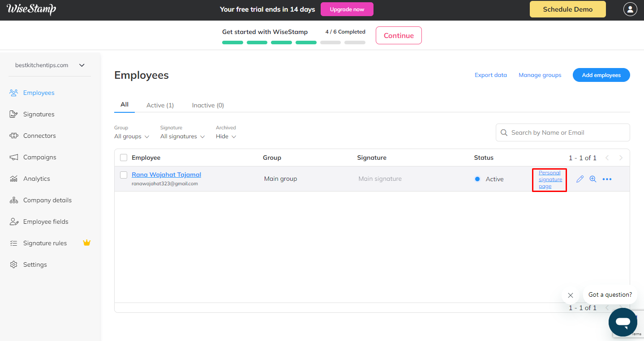This screenshot has height=341, width=644.
Task: Open the Personal signature page link
Action: pyautogui.click(x=550, y=179)
